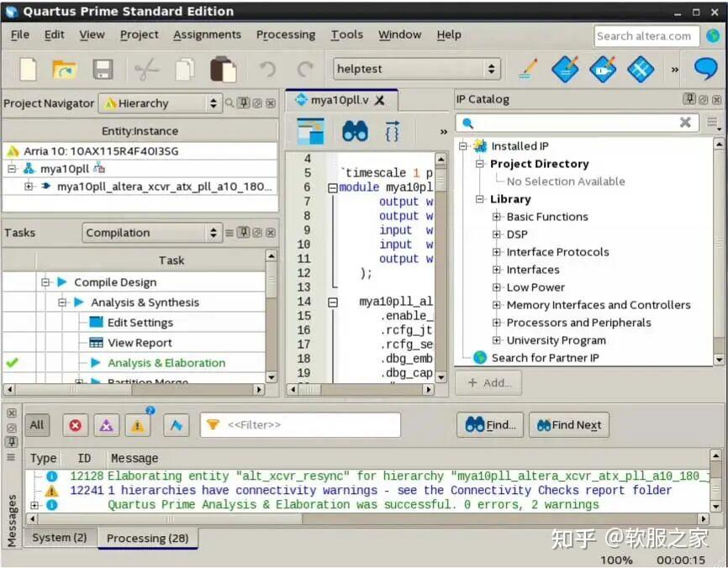
Task: Open the Tools menu
Action: (347, 34)
